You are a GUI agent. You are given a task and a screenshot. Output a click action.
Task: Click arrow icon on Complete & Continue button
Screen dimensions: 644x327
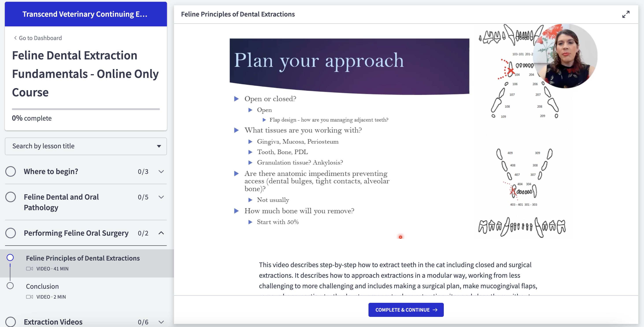[435, 310]
